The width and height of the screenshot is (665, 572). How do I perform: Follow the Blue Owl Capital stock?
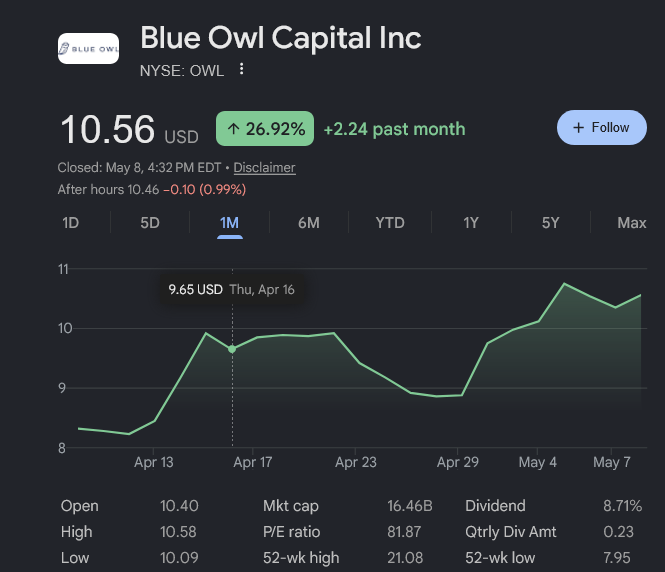coord(601,128)
